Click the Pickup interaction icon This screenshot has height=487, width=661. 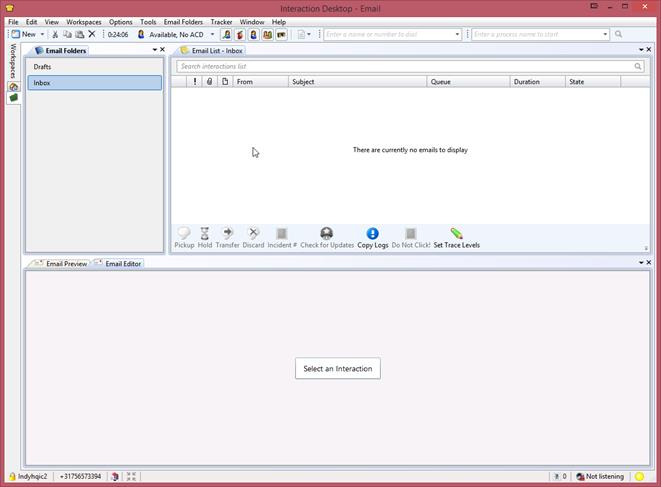click(x=184, y=234)
